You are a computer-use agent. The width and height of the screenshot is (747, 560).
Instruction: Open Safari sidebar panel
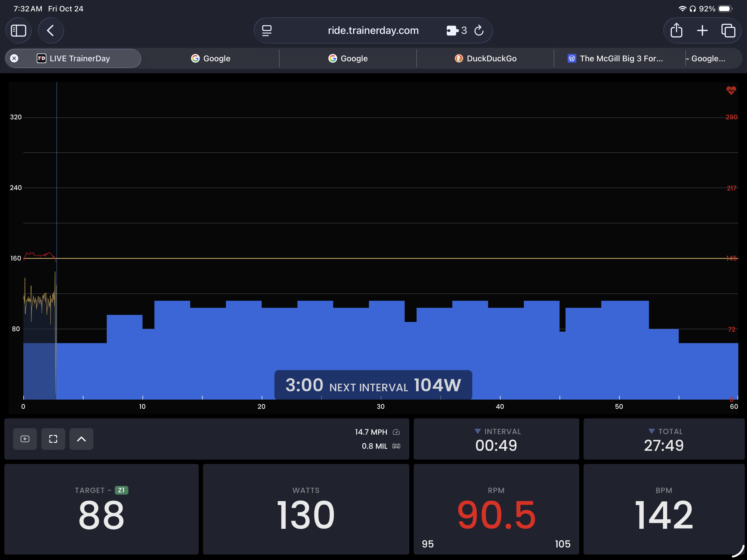coord(18,31)
